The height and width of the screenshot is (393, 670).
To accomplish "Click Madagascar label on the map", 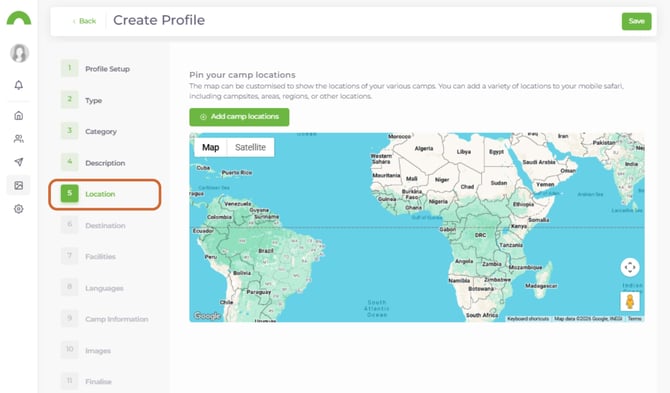I will tap(541, 286).
